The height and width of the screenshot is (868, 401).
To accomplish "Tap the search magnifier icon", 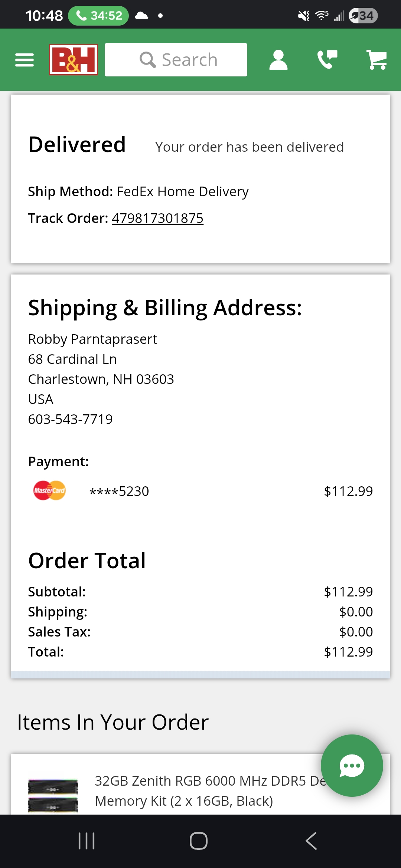I will click(147, 60).
